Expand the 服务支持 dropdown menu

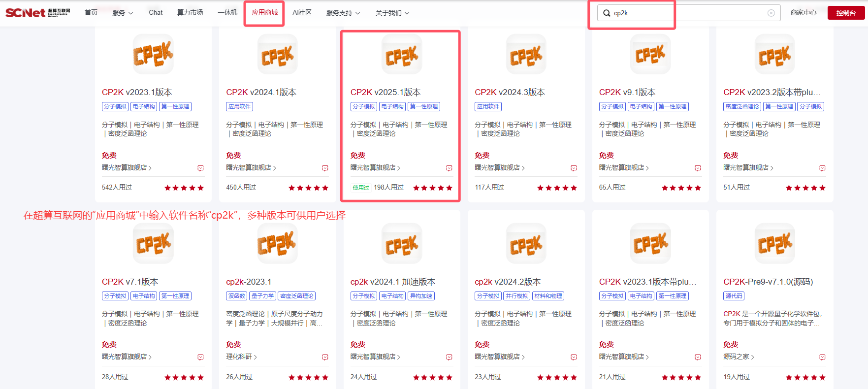(x=343, y=13)
